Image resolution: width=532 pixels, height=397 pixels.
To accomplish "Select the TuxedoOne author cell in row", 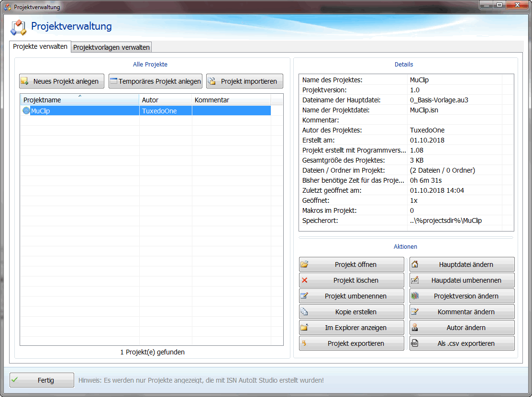I will click(166, 111).
